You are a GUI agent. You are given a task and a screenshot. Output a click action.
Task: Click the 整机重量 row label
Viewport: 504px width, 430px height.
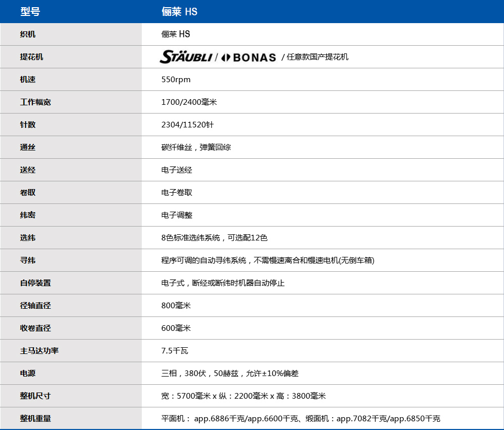35,419
